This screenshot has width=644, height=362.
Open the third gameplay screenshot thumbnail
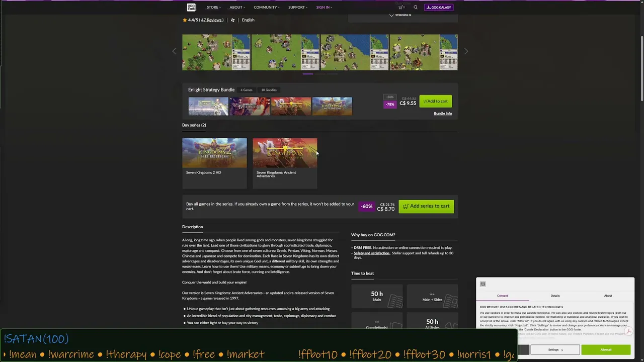click(x=354, y=52)
